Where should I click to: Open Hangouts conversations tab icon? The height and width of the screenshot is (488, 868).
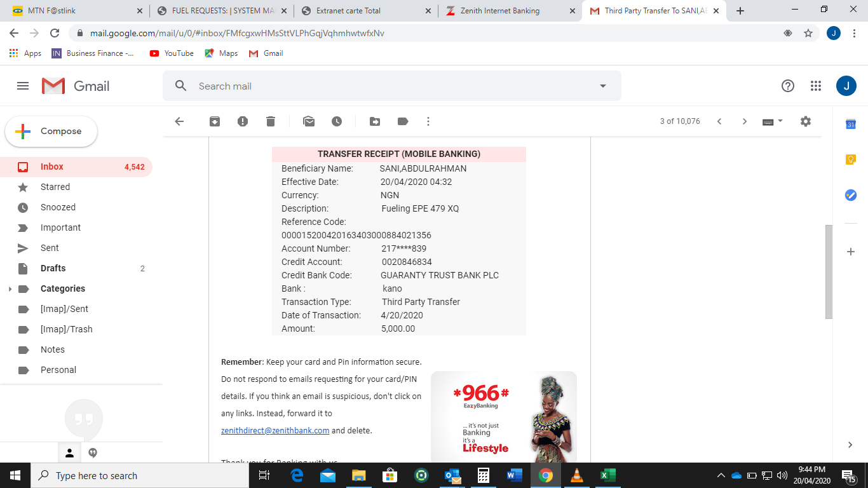pyautogui.click(x=93, y=453)
